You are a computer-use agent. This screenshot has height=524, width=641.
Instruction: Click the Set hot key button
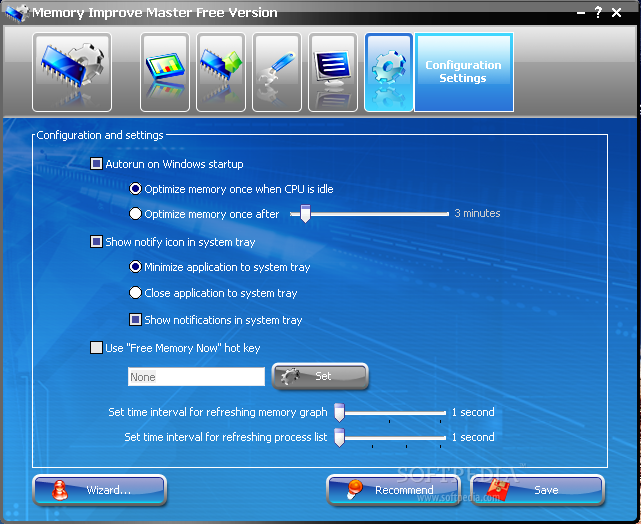tap(320, 376)
